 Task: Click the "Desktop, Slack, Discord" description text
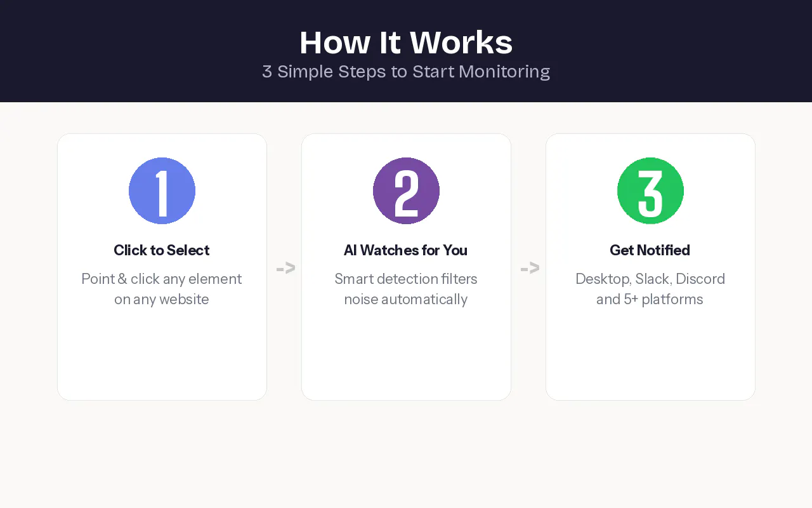[650, 279]
